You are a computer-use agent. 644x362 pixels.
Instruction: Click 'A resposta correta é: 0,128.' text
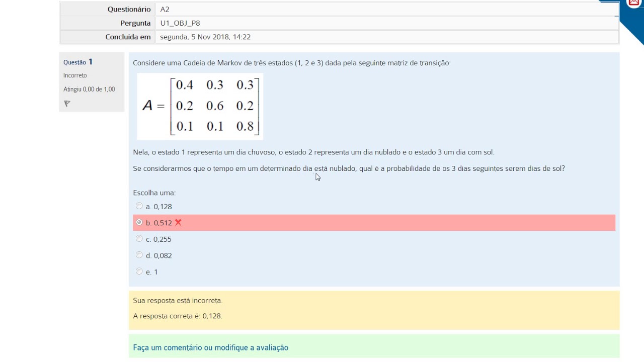click(178, 316)
